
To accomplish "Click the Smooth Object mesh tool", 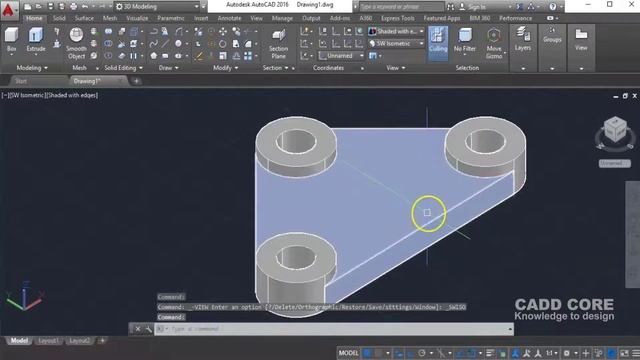I will [x=76, y=43].
